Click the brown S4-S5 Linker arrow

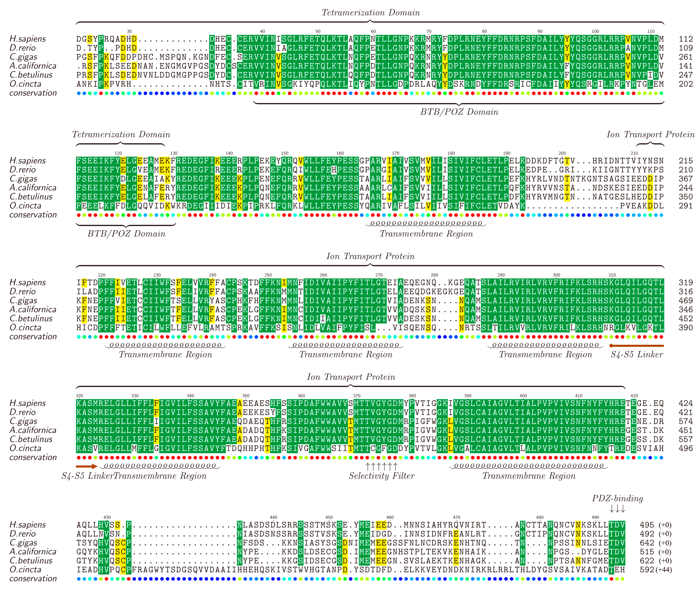tap(86, 466)
